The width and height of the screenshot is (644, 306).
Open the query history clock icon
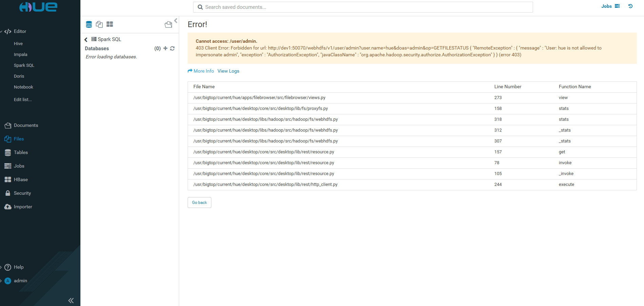630,6
